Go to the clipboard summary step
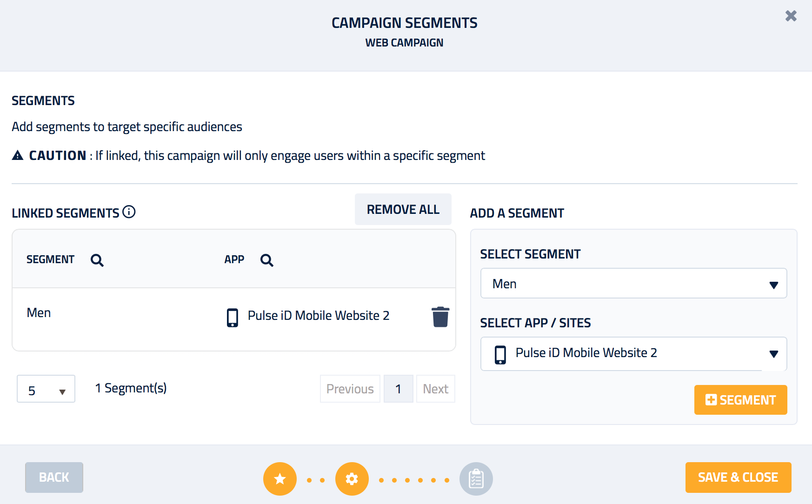Screen dimensions: 812x504 pos(476,479)
